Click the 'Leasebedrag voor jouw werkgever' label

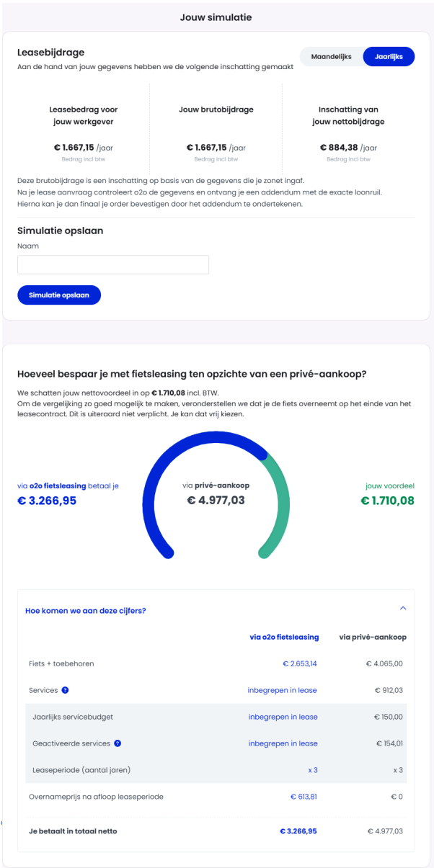point(83,115)
